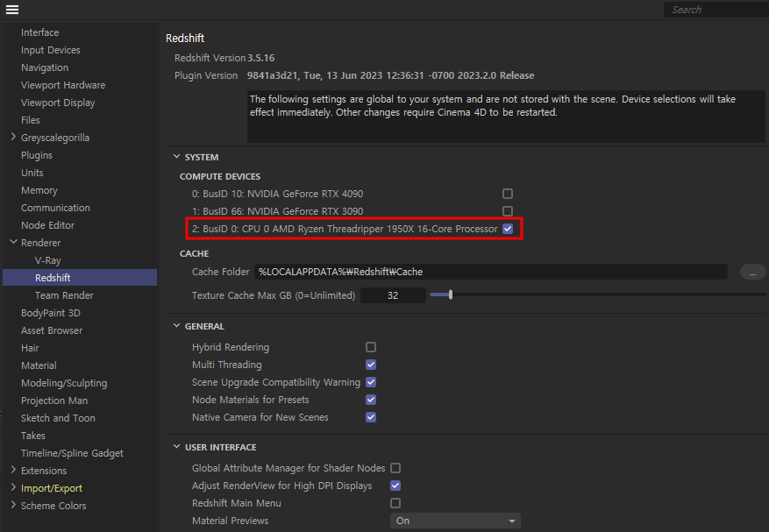Select V-Ray under Renderer
The height and width of the screenshot is (532, 769).
pyautogui.click(x=47, y=260)
